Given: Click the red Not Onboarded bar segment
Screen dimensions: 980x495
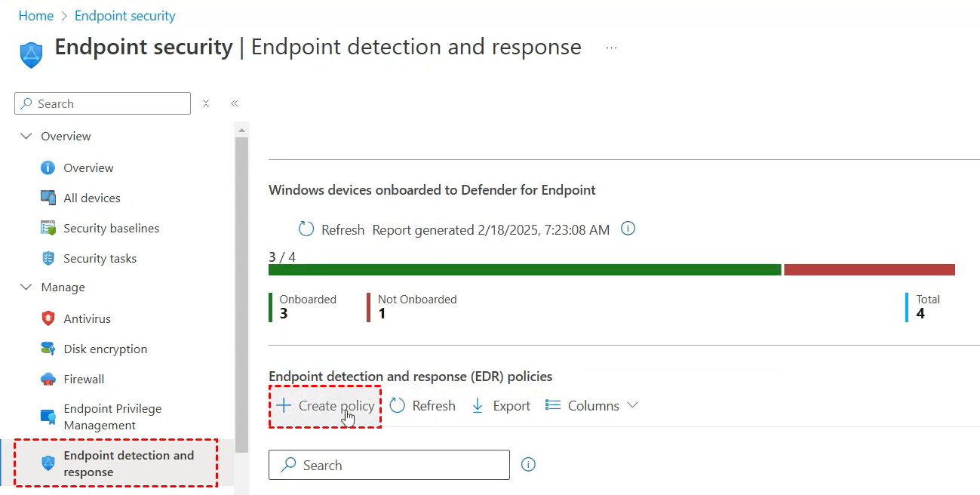Looking at the screenshot, I should (x=869, y=270).
